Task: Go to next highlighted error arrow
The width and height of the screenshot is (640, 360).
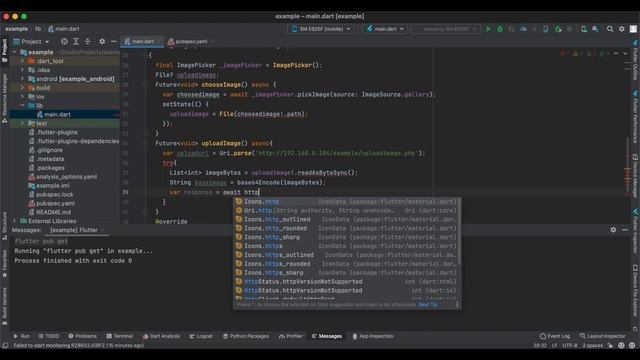Action: 625,53
